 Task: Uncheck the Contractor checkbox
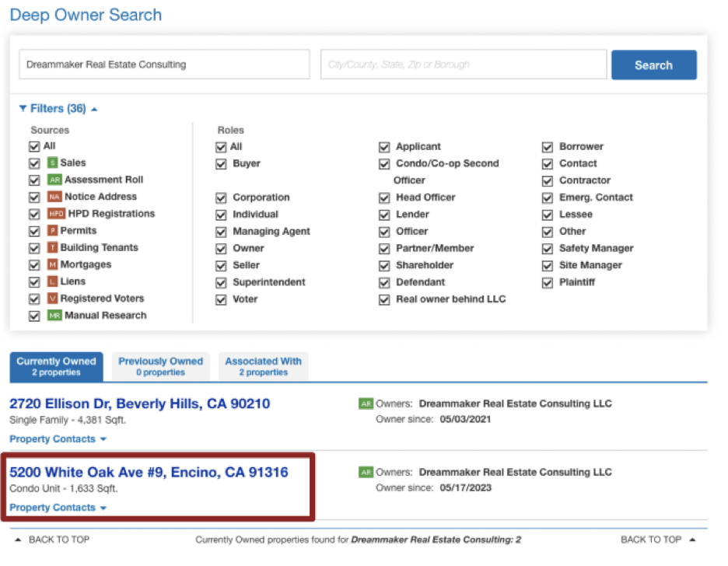[548, 181]
